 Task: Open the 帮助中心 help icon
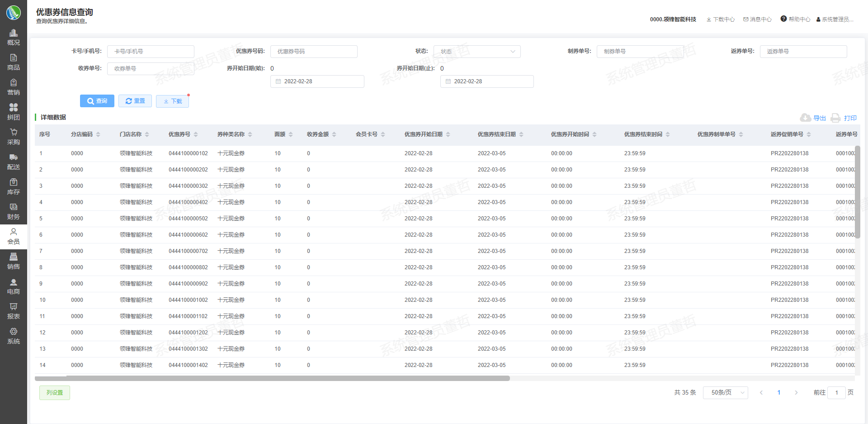click(x=783, y=19)
